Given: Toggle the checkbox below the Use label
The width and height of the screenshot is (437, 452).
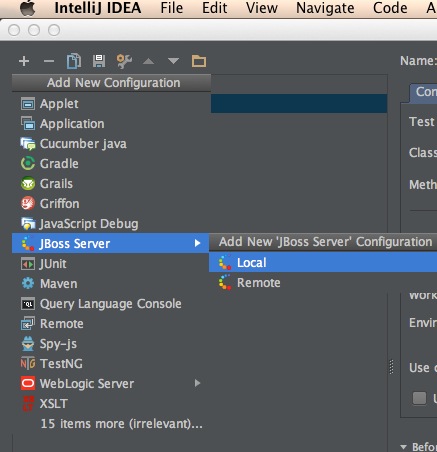Looking at the screenshot, I should 419,398.
